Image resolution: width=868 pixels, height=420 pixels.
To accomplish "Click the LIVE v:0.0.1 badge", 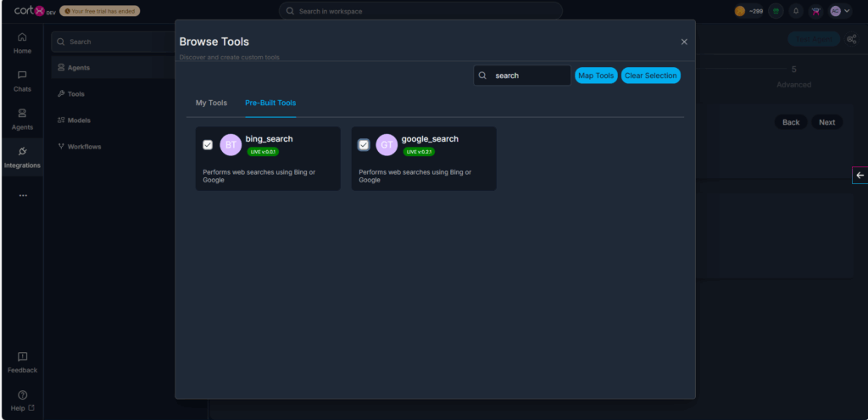I will pos(263,152).
